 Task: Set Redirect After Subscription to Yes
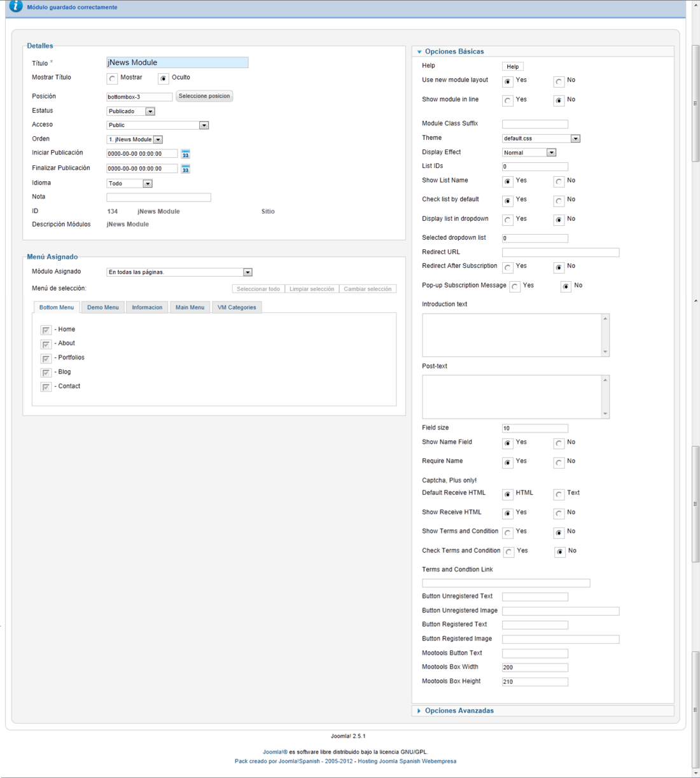tap(508, 267)
